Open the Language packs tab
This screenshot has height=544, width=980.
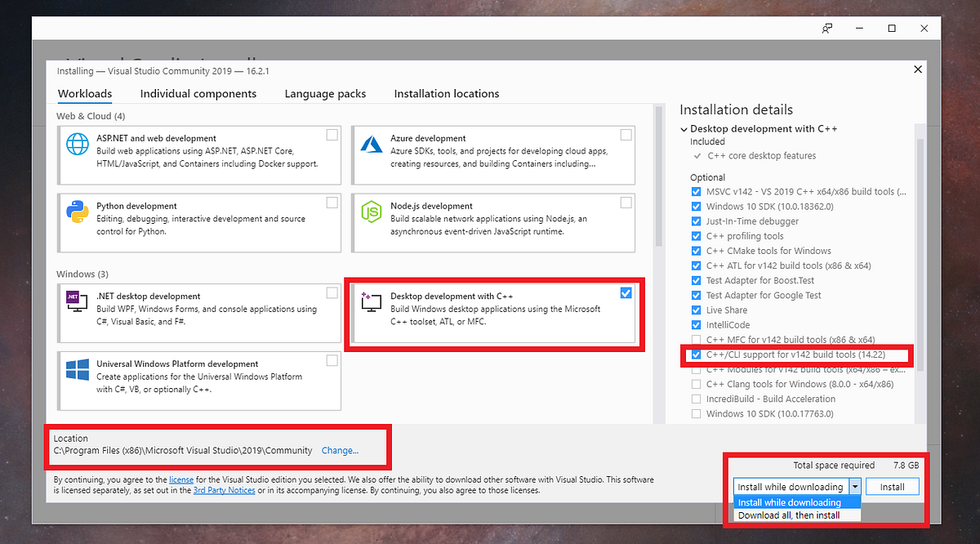325,94
